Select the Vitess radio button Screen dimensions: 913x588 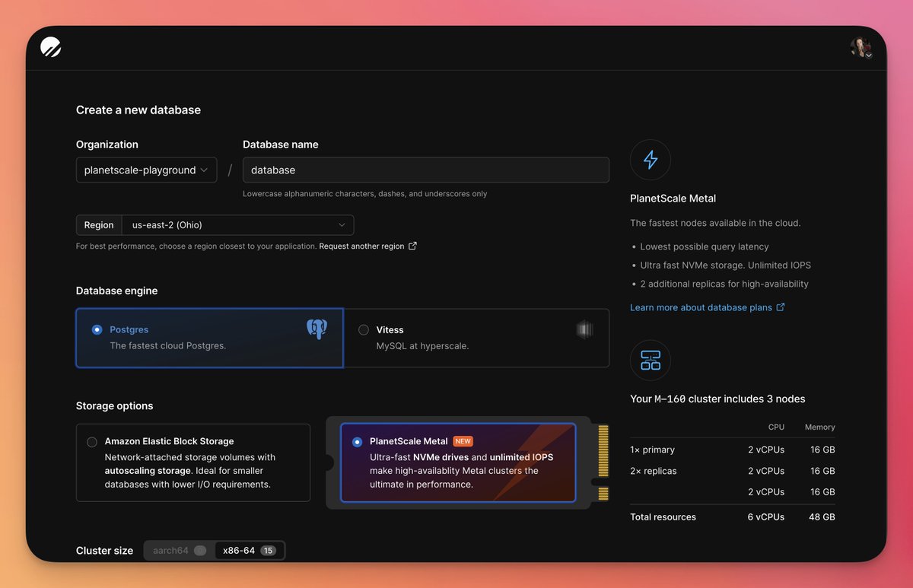[x=364, y=329]
